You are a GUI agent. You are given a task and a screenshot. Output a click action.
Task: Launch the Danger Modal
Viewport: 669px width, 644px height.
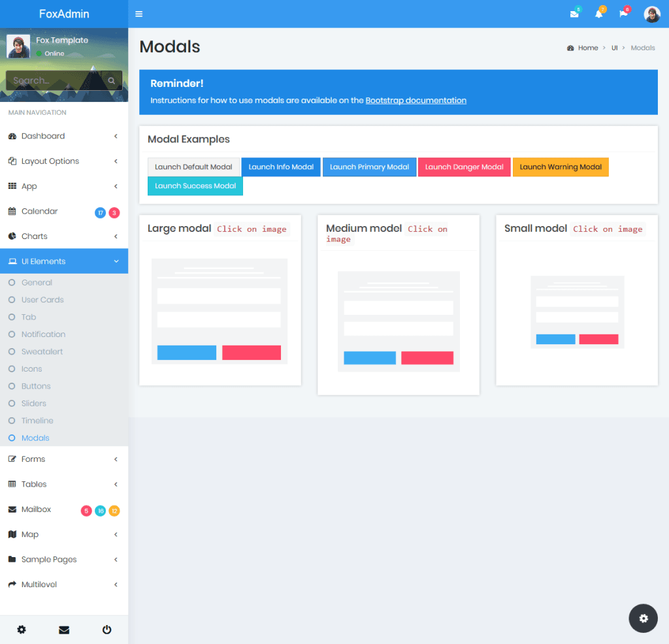464,167
